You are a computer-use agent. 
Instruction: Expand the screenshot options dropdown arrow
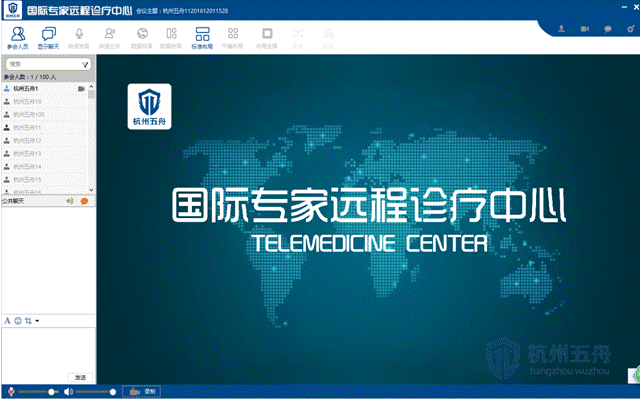coord(37,321)
